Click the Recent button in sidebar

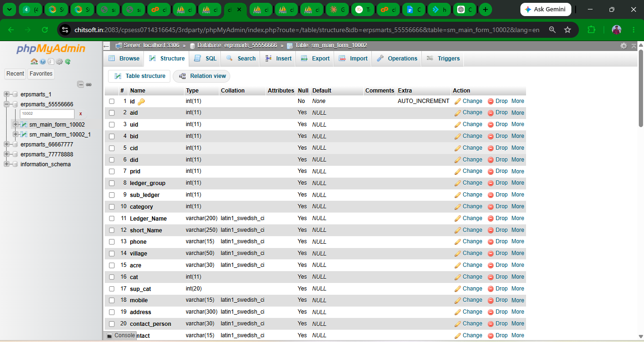(15, 74)
